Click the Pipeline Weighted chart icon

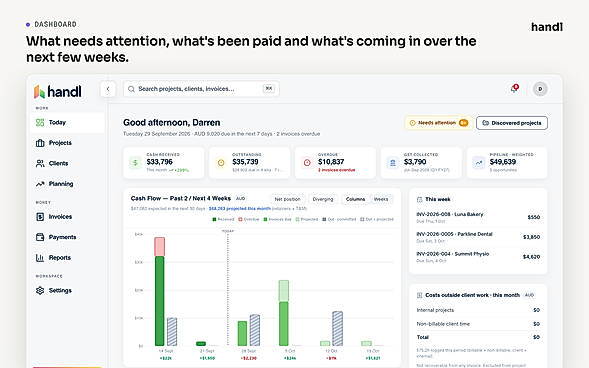479,163
